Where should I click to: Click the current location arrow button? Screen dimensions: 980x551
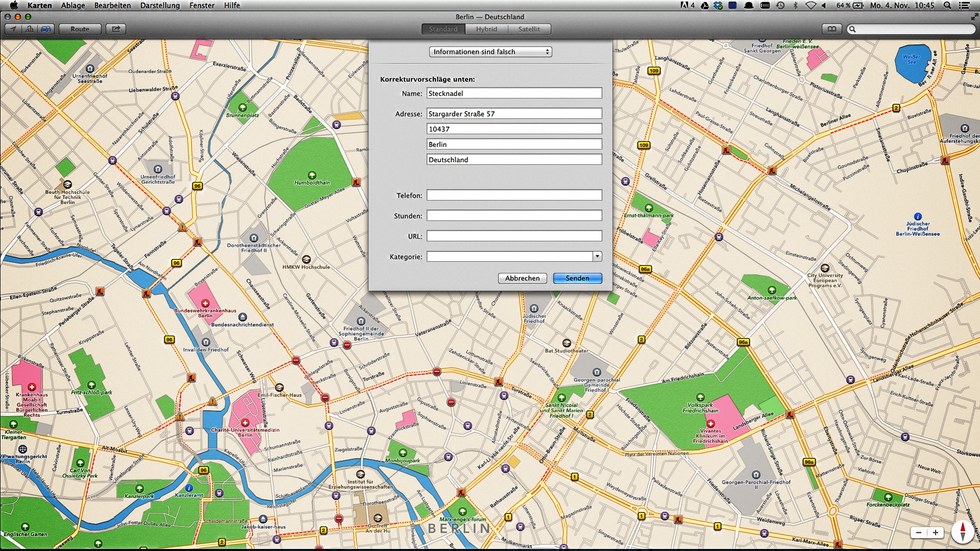(13, 29)
